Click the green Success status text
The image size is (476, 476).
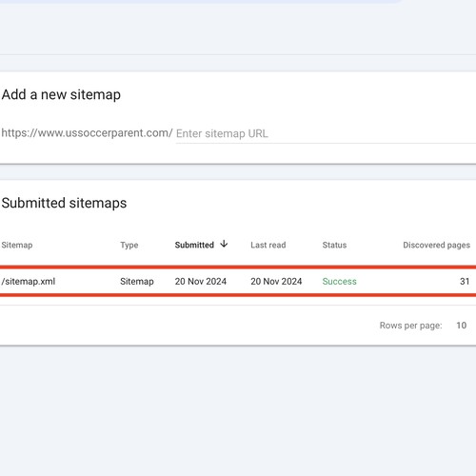pos(340,281)
